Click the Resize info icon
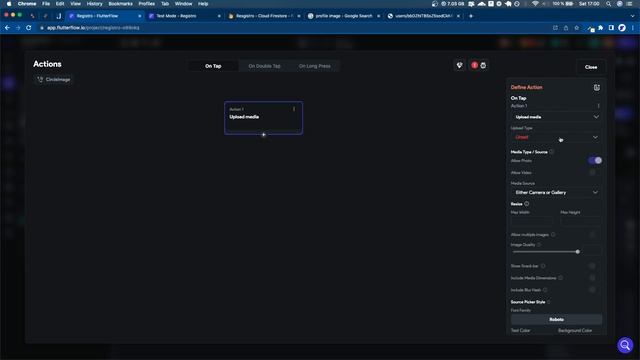The image size is (640, 360). (527, 204)
